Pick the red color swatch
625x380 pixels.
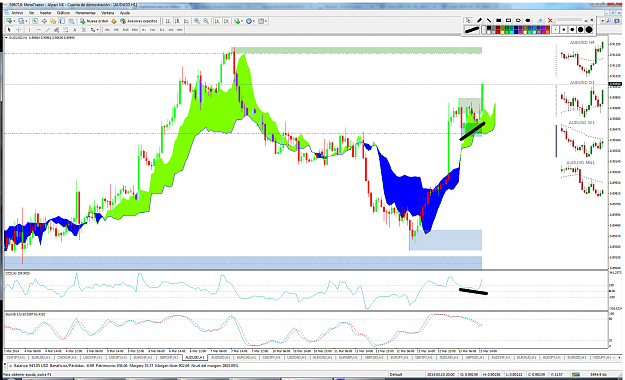tap(498, 32)
